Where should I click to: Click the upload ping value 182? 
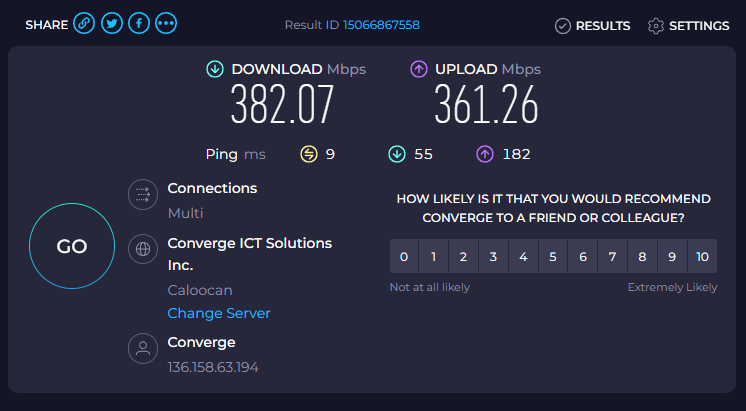516,155
